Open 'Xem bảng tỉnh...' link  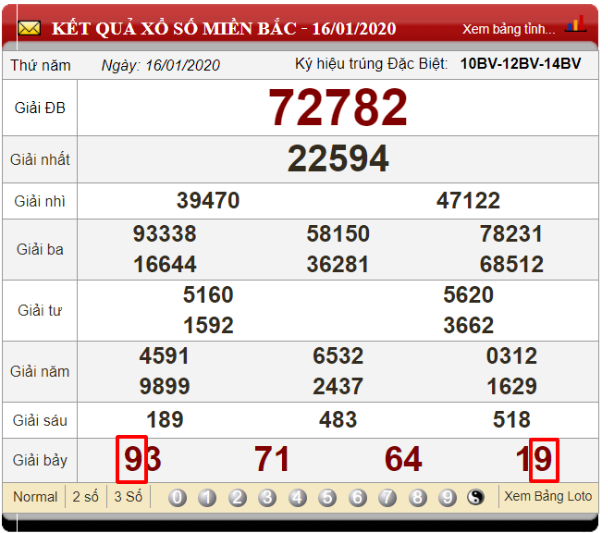click(508, 29)
